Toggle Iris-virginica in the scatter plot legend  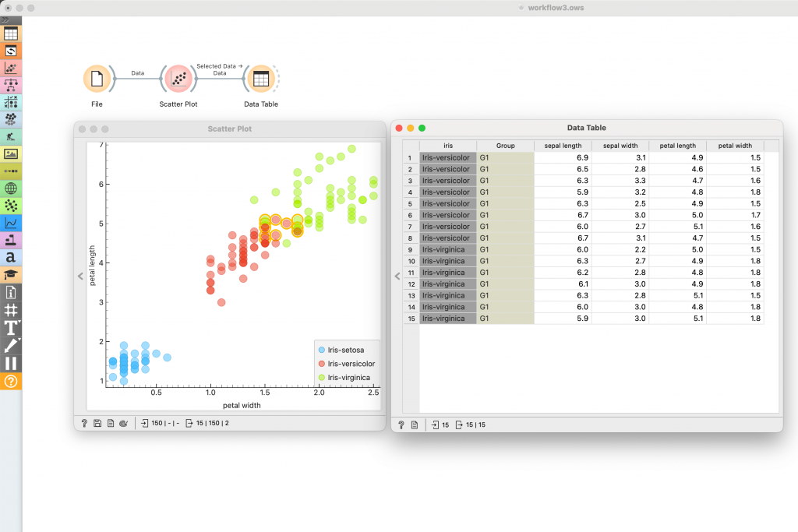pyautogui.click(x=348, y=376)
